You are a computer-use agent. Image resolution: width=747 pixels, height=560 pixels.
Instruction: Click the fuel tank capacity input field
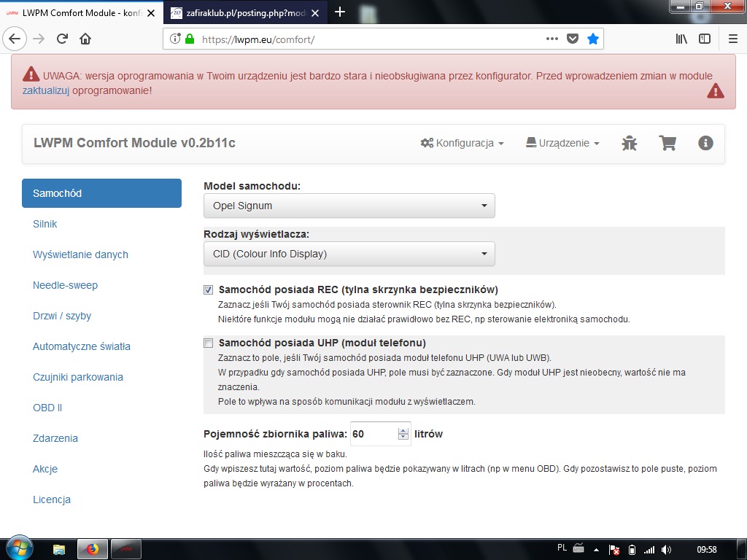373,434
